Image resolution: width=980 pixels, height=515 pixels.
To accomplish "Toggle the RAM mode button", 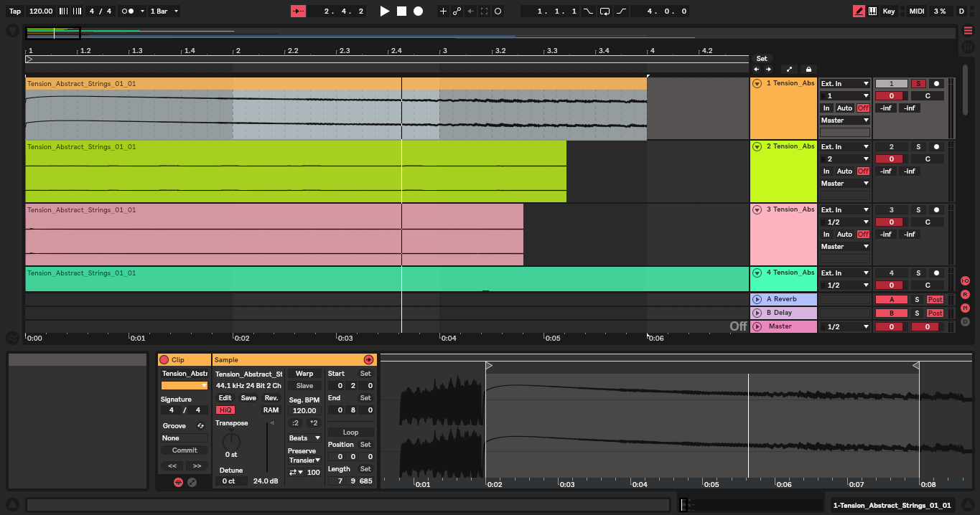I will click(x=271, y=410).
